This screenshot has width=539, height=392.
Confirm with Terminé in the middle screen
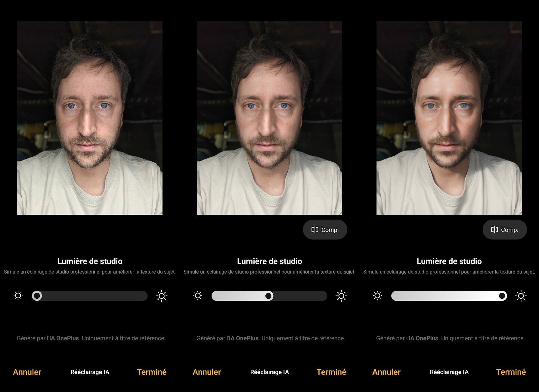(331, 372)
